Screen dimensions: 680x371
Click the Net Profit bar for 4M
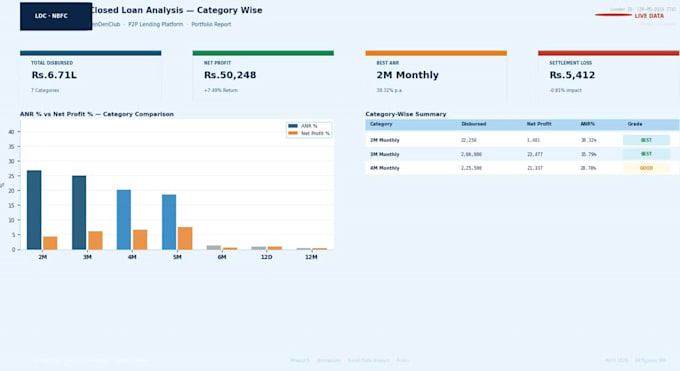(140, 240)
